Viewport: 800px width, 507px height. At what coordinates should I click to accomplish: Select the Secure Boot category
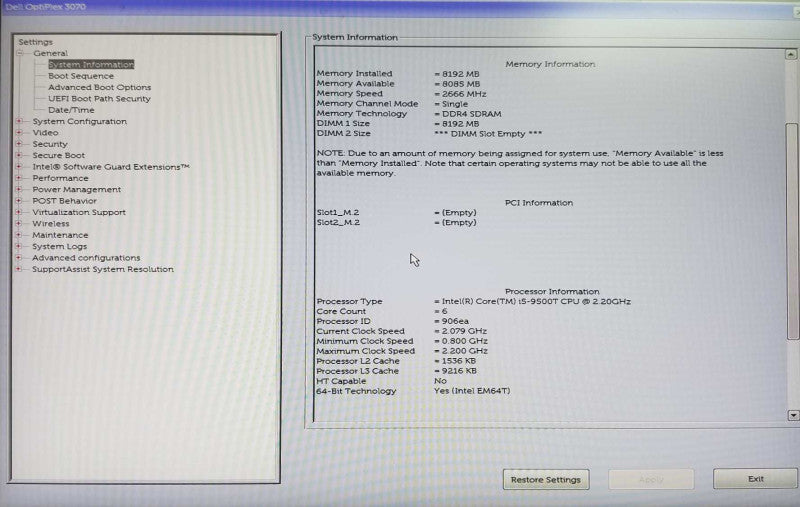59,155
